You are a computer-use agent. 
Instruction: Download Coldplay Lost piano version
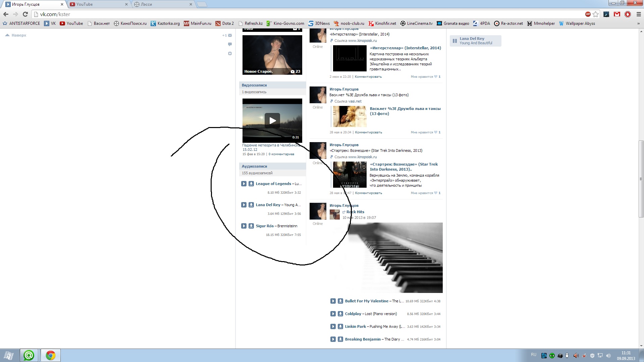[340, 314]
